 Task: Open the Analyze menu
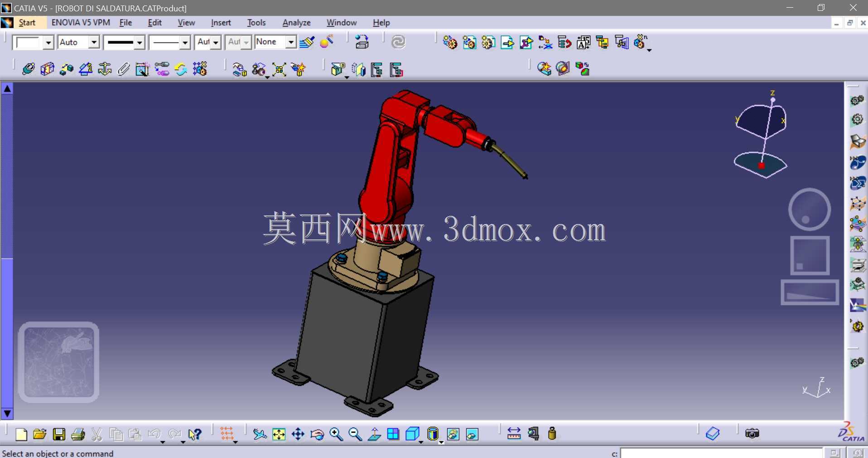296,23
